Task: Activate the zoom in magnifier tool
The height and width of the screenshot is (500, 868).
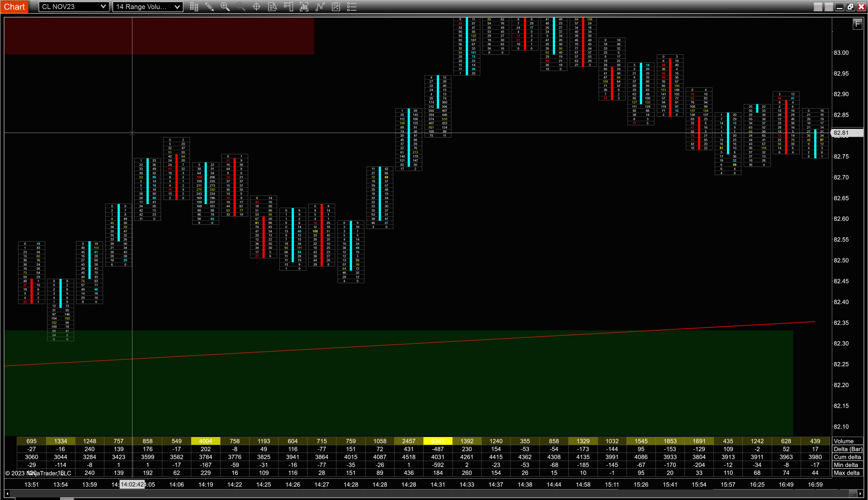Action: click(x=225, y=7)
